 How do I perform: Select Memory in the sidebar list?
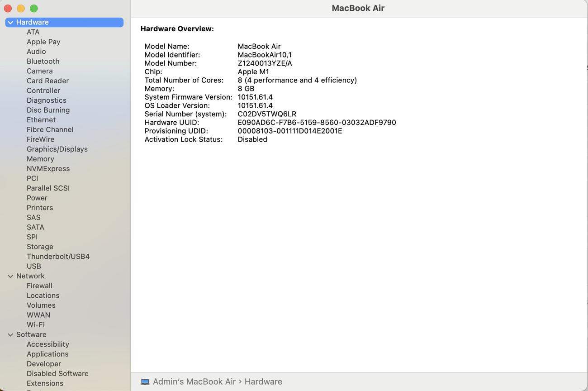pyautogui.click(x=40, y=159)
